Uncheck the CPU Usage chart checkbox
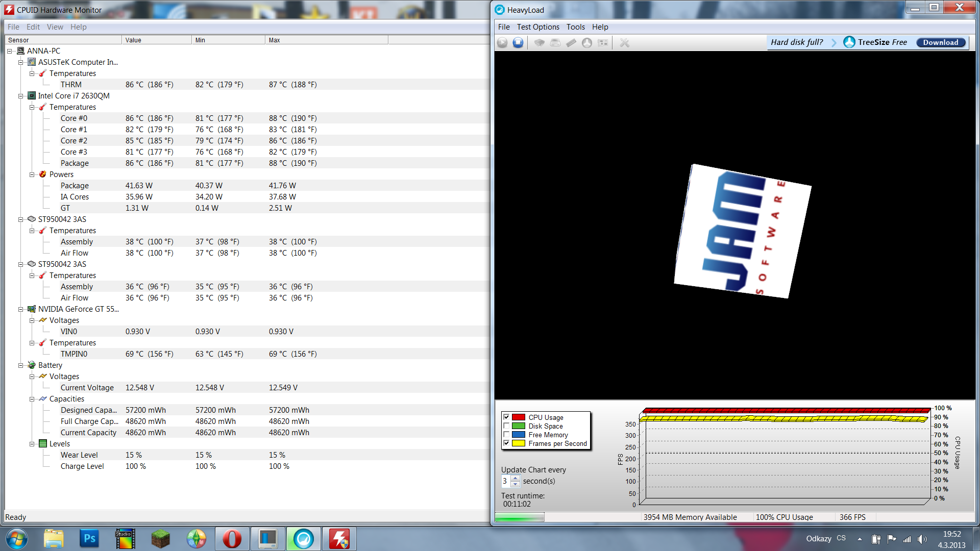 pos(506,417)
